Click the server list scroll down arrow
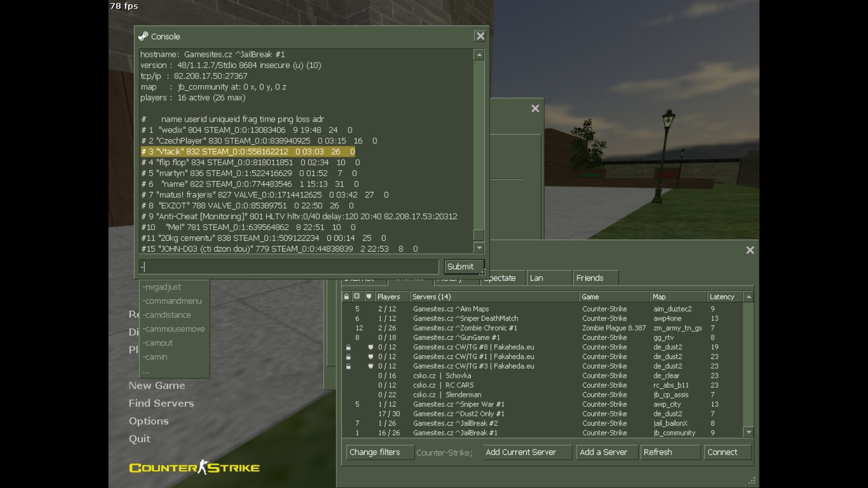 (749, 432)
